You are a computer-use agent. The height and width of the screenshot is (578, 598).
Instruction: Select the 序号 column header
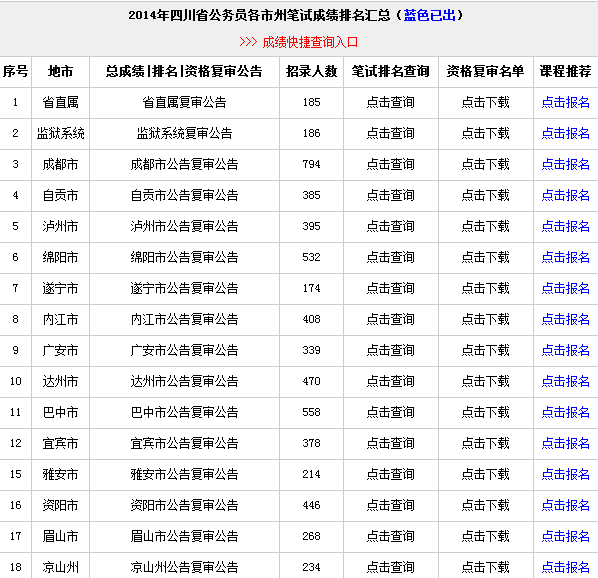tap(15, 71)
